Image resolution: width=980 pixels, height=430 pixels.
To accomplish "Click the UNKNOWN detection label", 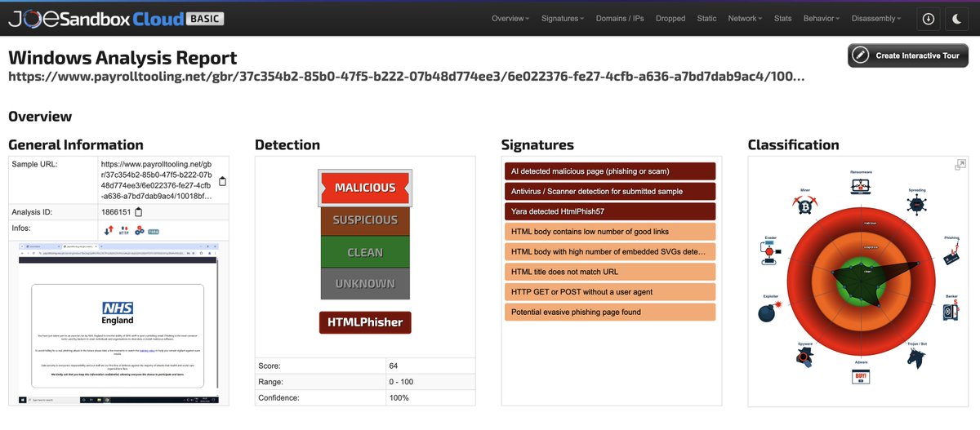I will coord(365,284).
